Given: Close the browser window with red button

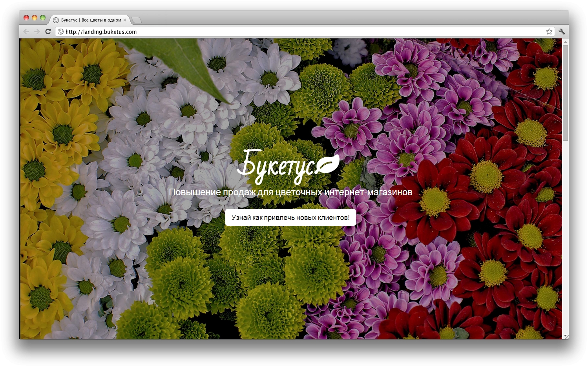Looking at the screenshot, I should coord(26,18).
